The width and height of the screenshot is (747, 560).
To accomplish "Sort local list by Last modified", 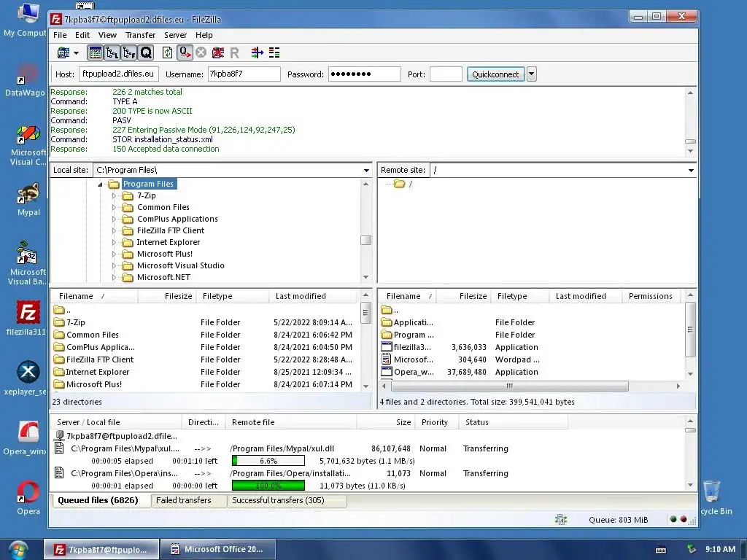I will click(x=313, y=296).
